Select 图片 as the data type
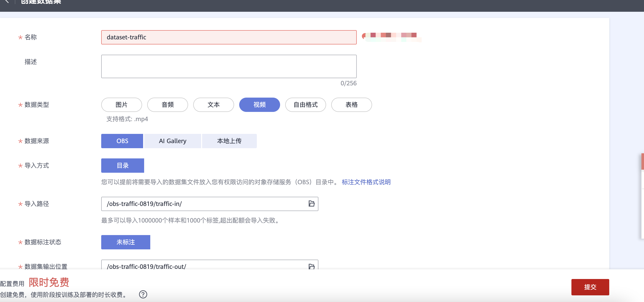Viewport: 644px width, 302px height. 121,104
